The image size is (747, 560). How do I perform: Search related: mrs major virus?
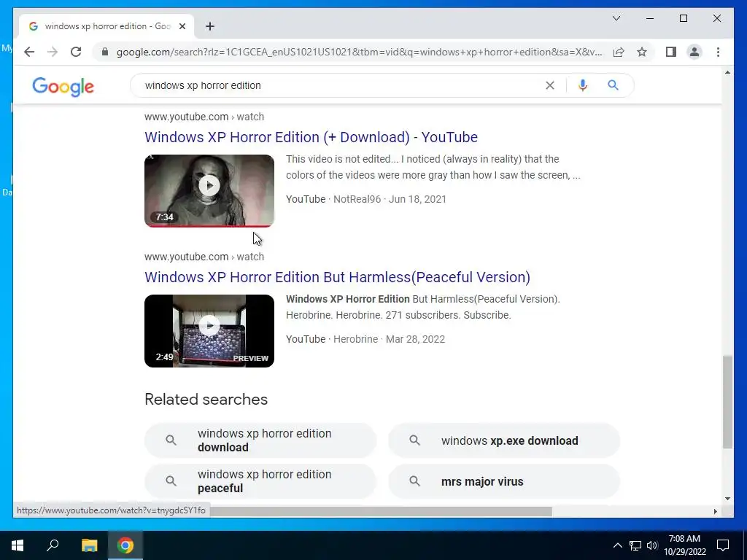click(504, 481)
